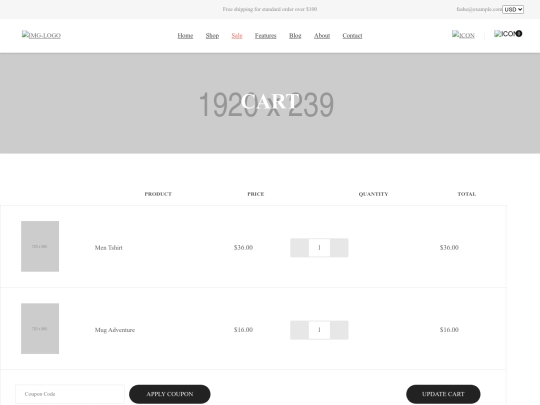Decrease quantity for Mug Adventure
The width and height of the screenshot is (540, 405).
click(x=299, y=330)
